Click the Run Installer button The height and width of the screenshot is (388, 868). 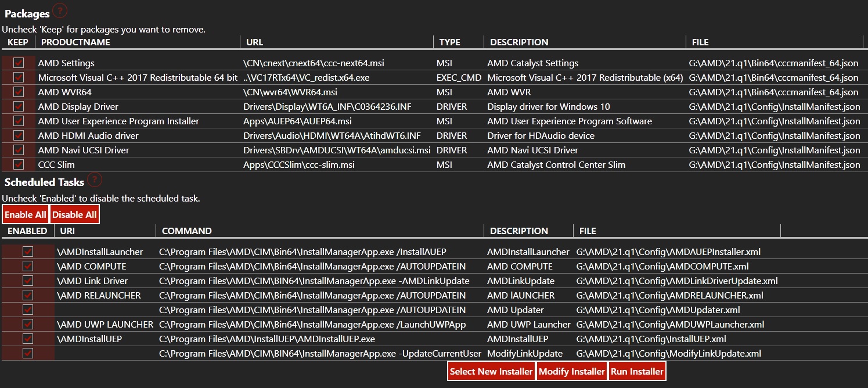[x=637, y=371]
